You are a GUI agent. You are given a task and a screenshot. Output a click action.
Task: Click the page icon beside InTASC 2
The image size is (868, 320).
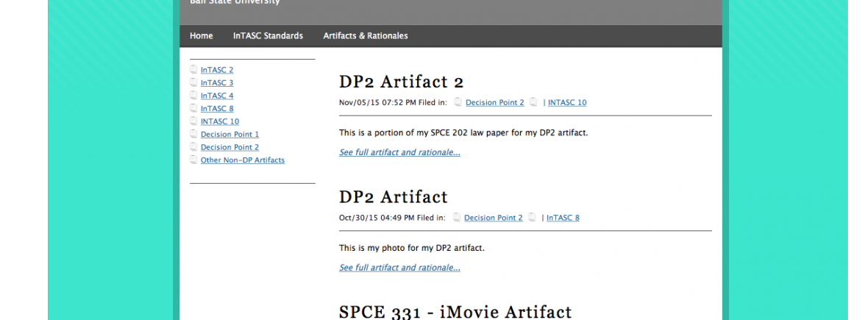tap(193, 70)
